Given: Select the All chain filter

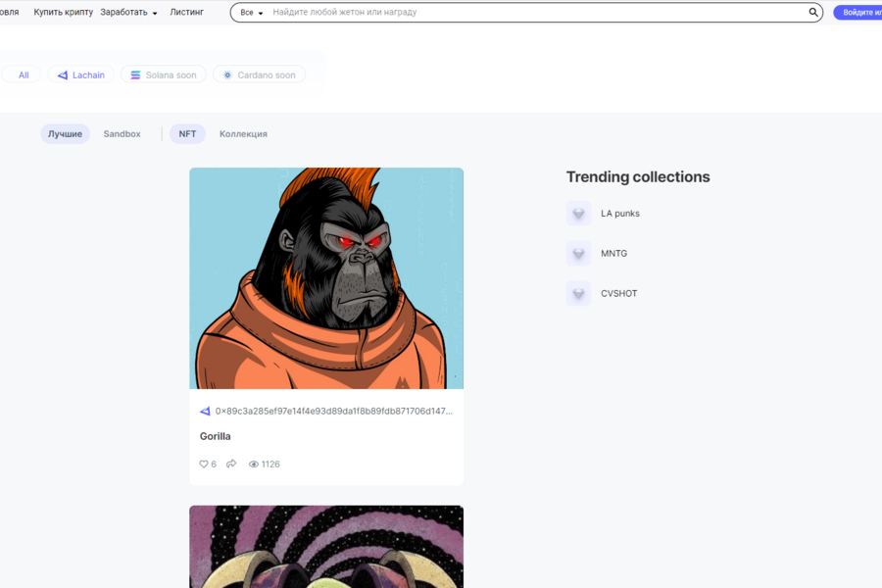Looking at the screenshot, I should pos(23,75).
